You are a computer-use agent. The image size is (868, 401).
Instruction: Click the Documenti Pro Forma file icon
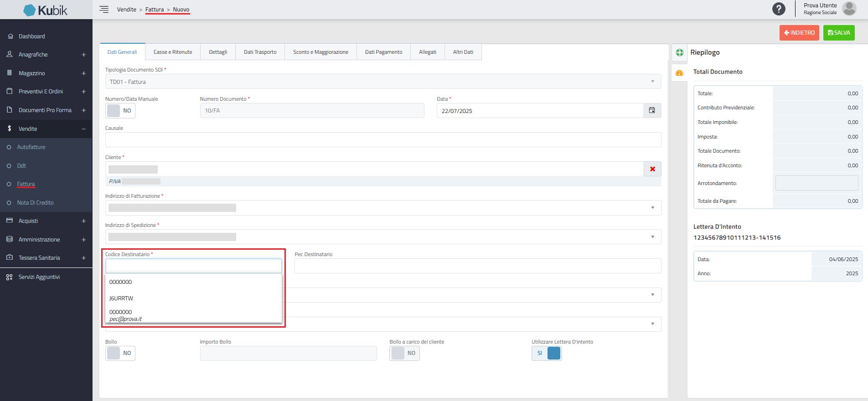click(x=10, y=110)
